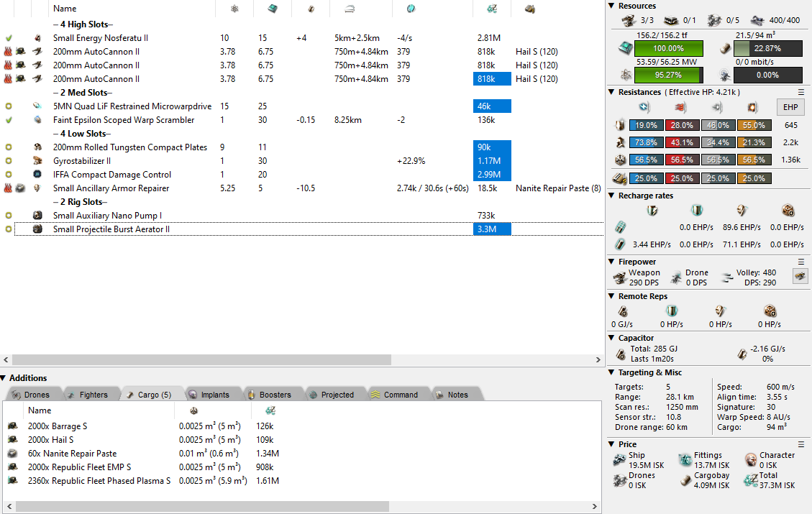812x514 pixels.
Task: Click the fitting list horizontal scrollbar
Action: pos(201,359)
